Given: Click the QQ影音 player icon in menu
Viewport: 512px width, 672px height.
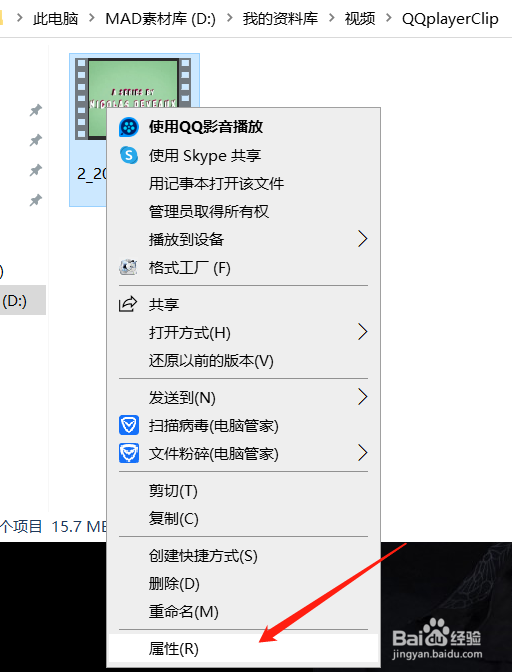Looking at the screenshot, I should tap(129, 127).
